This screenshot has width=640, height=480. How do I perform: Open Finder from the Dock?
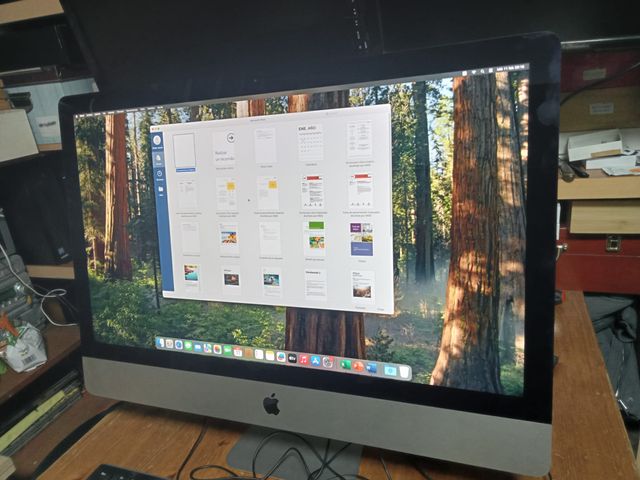click(x=161, y=343)
